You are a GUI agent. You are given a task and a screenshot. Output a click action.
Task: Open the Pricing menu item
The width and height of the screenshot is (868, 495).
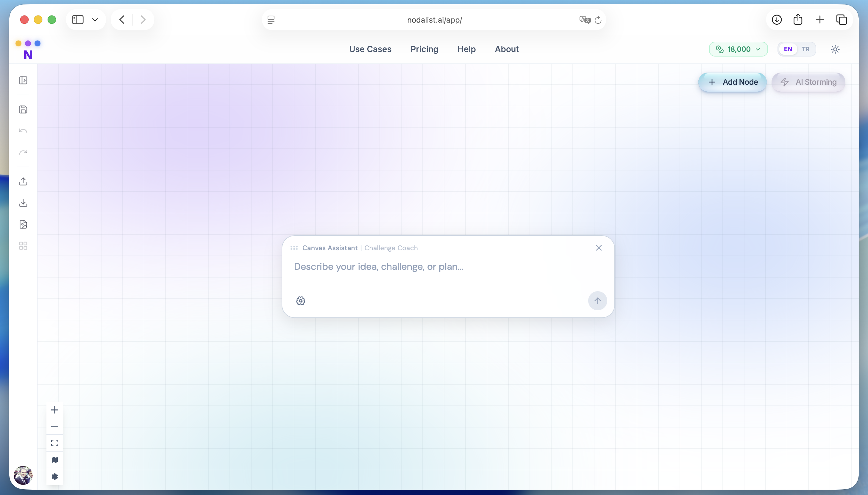424,49
